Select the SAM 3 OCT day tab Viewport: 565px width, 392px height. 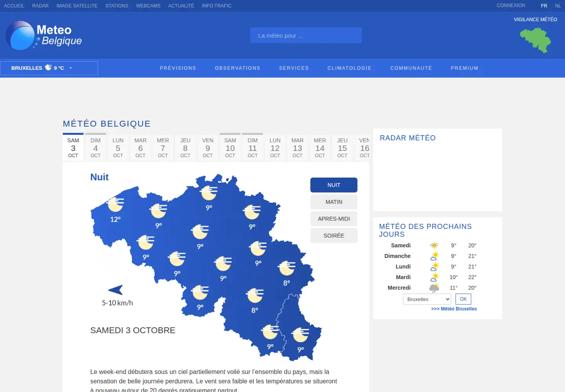tap(73, 147)
